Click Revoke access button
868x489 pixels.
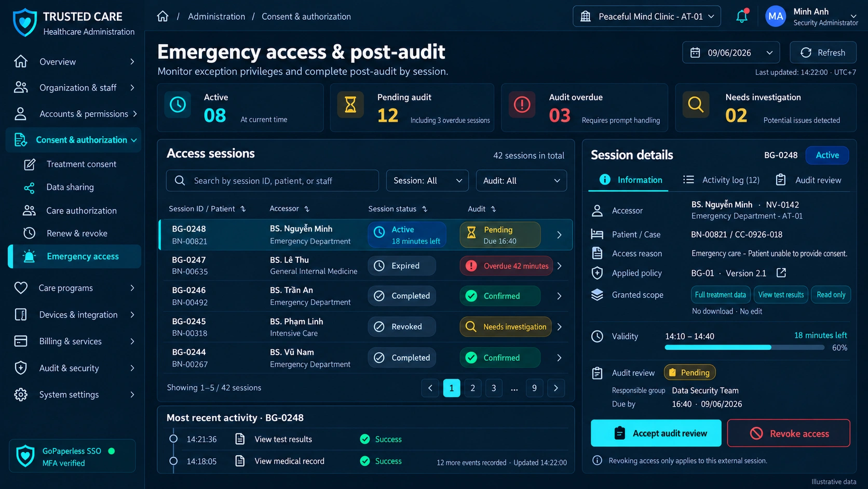point(789,433)
